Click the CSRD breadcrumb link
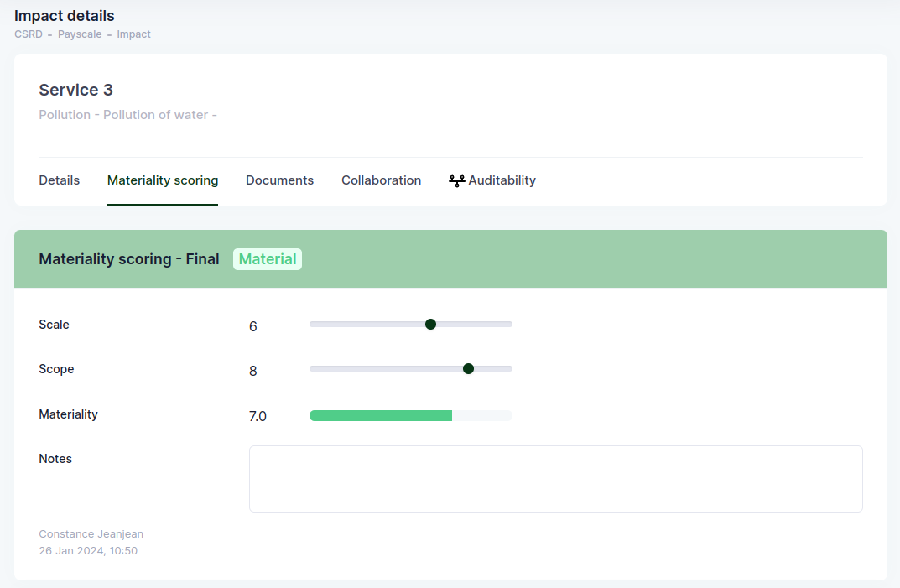This screenshot has height=588, width=900. pos(28,34)
